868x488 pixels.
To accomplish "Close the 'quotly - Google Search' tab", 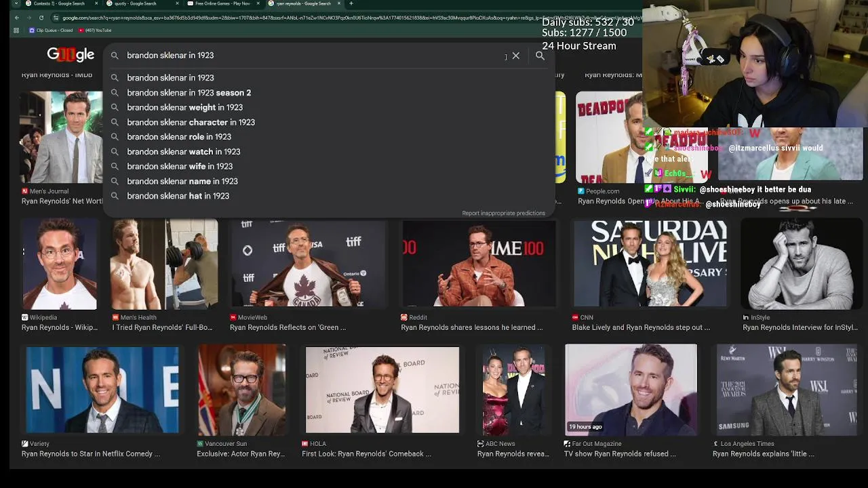I will tap(178, 3).
